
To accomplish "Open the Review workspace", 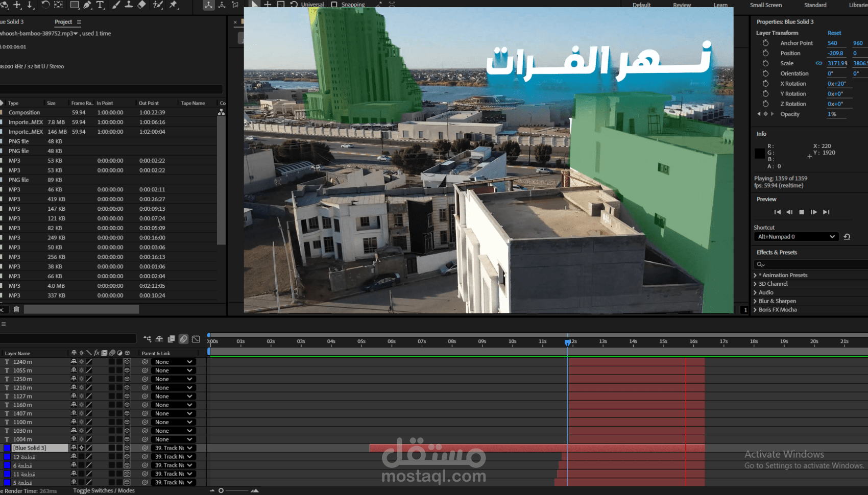I will (x=682, y=5).
